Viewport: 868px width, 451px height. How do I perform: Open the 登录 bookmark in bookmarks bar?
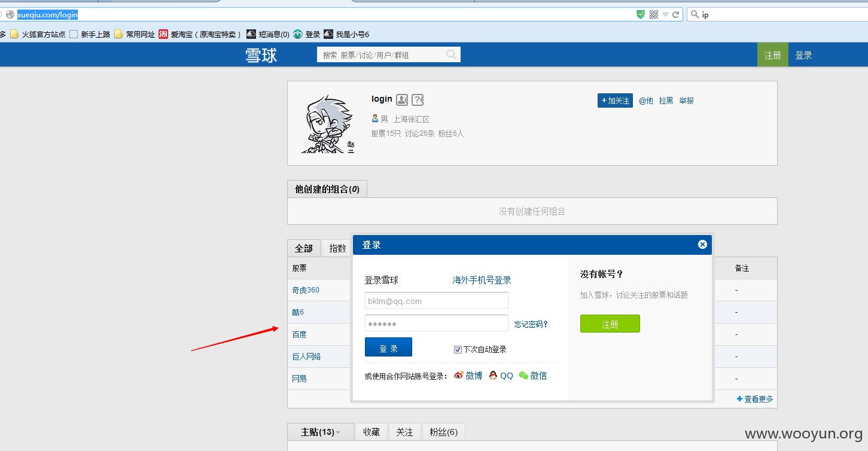[307, 34]
